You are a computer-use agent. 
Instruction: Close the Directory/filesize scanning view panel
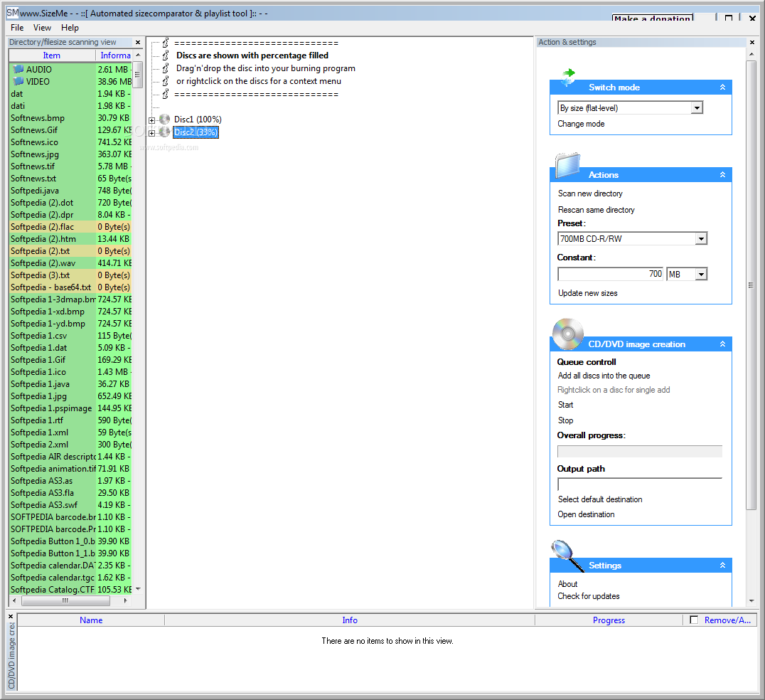click(x=138, y=43)
